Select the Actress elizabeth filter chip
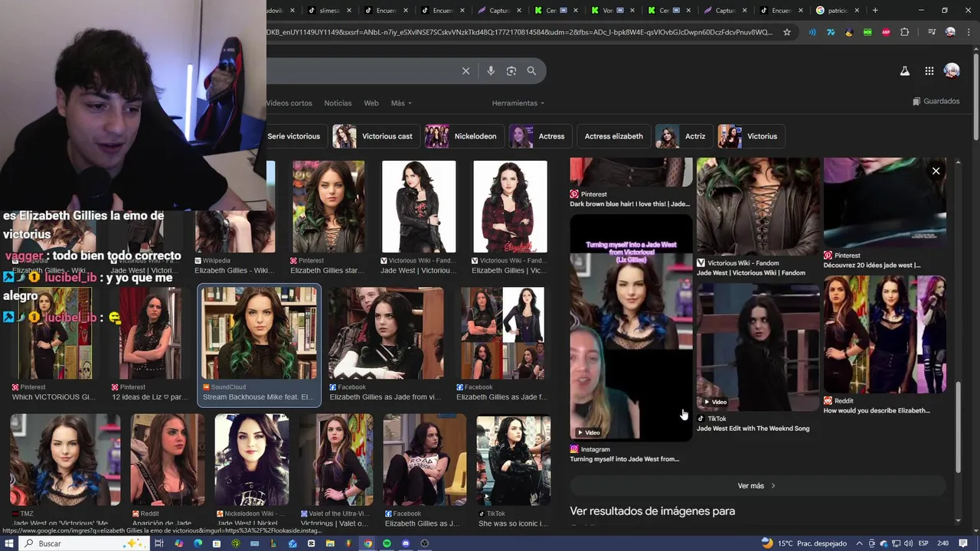Viewport: 980px width, 551px height. click(x=613, y=136)
